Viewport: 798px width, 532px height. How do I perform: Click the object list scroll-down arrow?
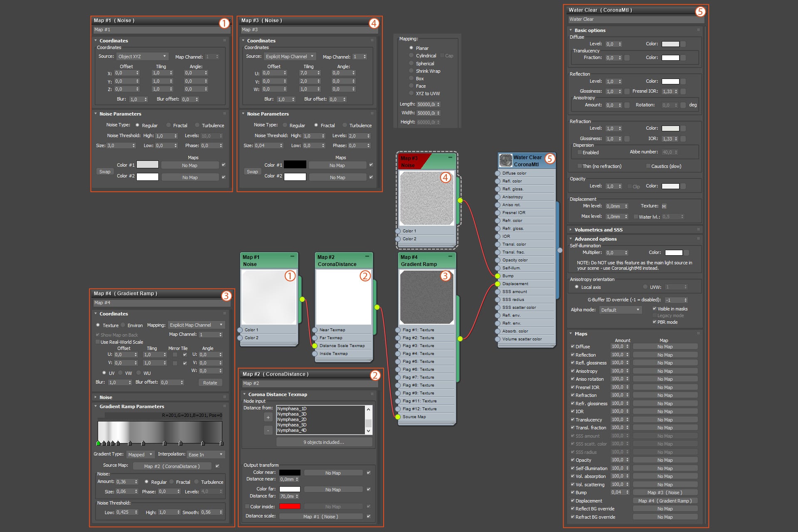[x=368, y=431]
